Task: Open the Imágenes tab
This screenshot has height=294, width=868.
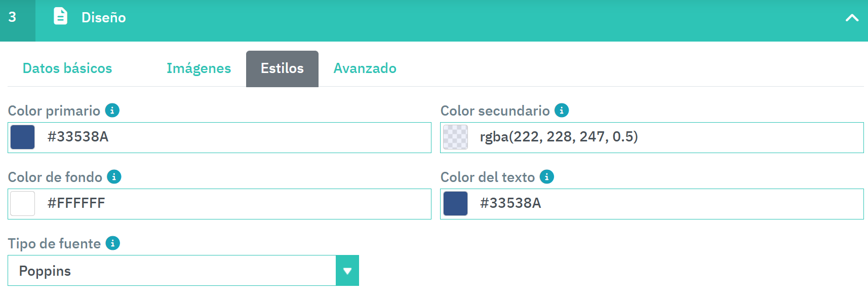Action: click(199, 68)
